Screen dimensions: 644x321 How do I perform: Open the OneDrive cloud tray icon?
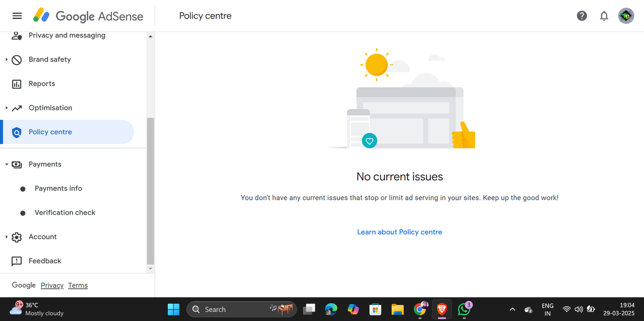[528, 310]
